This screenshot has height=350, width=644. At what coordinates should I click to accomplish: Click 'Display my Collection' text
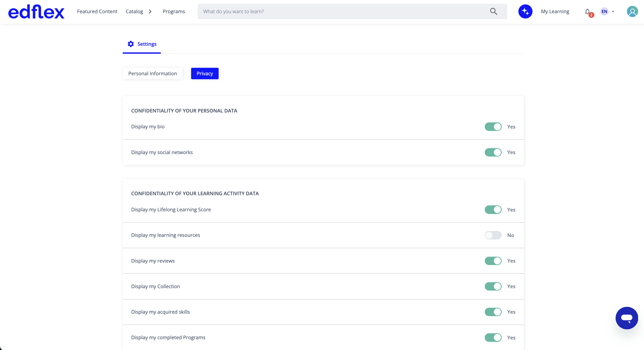click(x=156, y=286)
